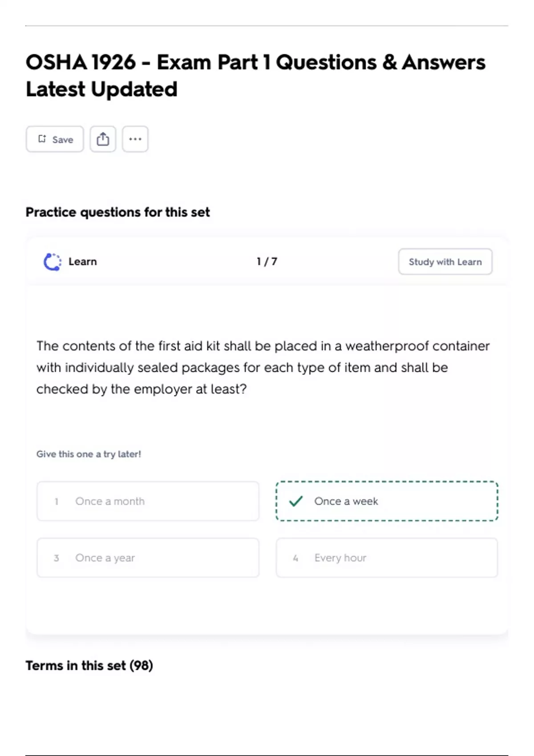This screenshot has height=756, width=534.
Task: Open the three-dot more options menu
Action: pyautogui.click(x=135, y=139)
